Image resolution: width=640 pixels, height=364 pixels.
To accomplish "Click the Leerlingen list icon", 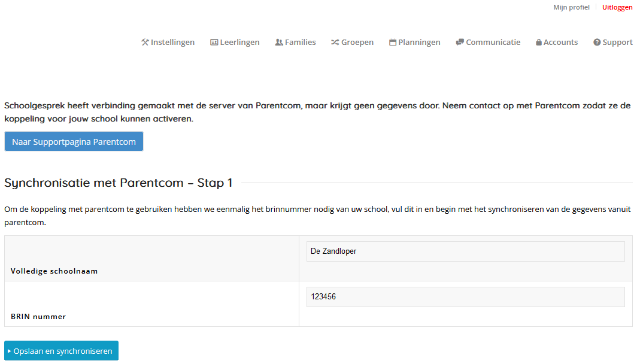I will (214, 42).
